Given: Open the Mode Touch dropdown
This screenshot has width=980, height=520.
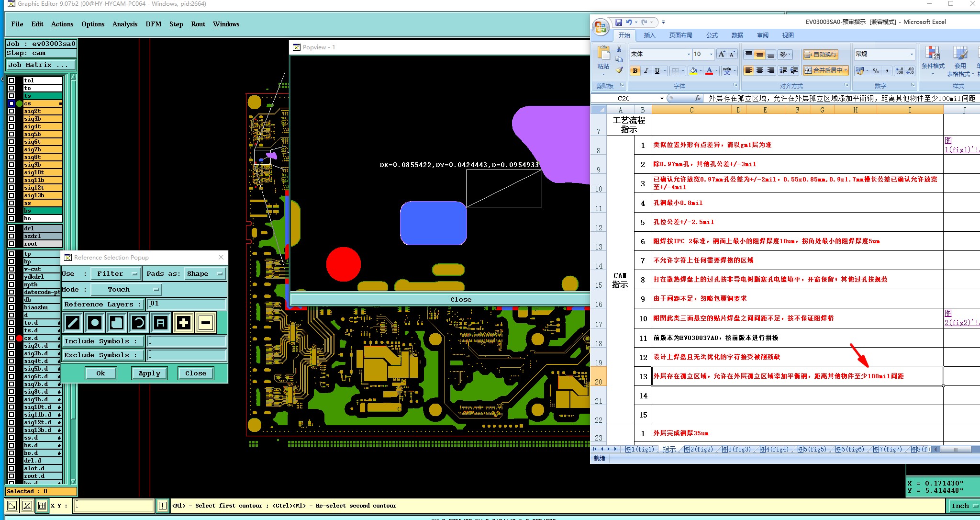Looking at the screenshot, I should (126, 290).
